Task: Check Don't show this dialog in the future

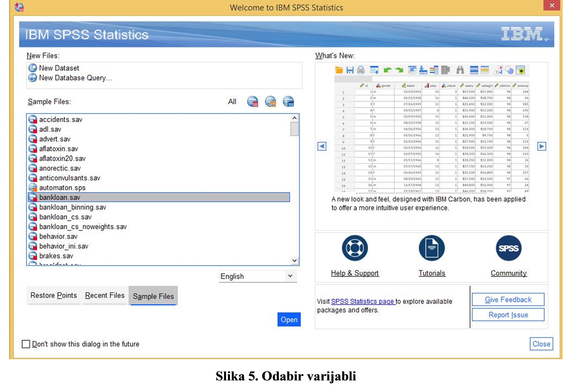Action: coord(26,344)
